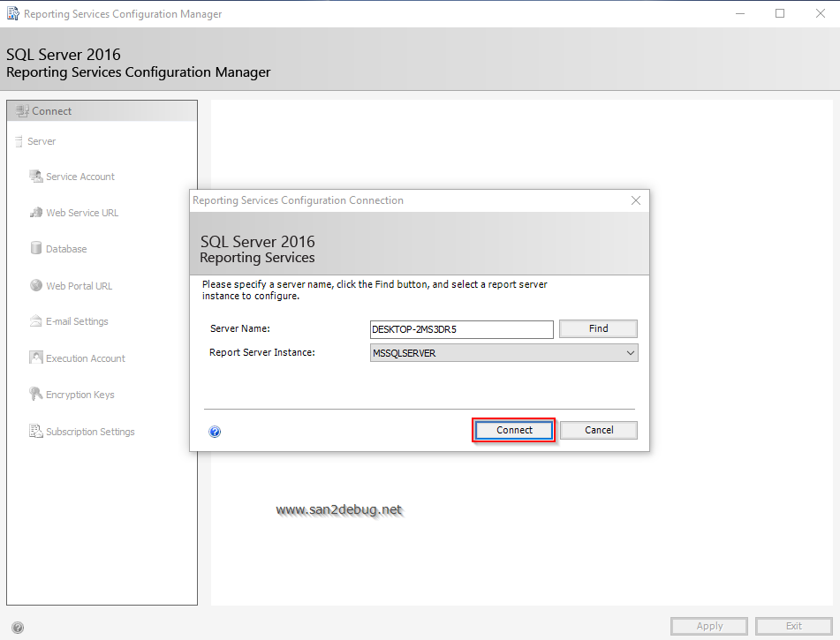
Task: Click the Apply button
Action: click(708, 626)
